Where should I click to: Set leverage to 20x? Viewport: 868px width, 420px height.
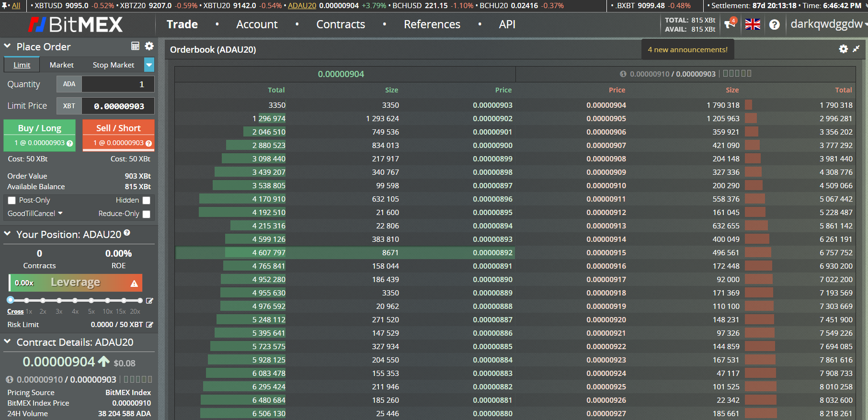point(135,311)
